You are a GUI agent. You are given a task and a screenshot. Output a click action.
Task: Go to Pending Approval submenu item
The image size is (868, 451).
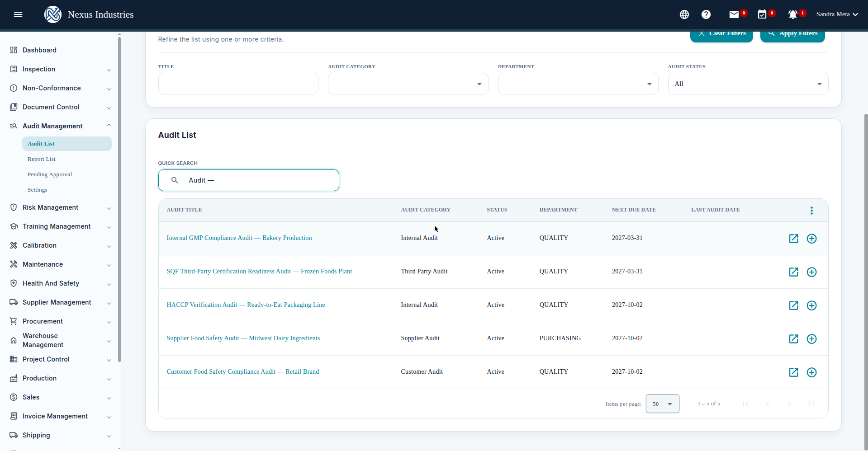50,174
